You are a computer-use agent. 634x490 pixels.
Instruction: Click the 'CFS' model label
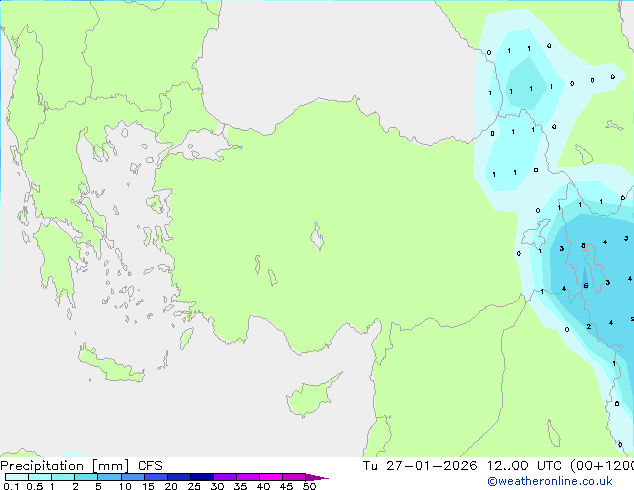(x=150, y=466)
